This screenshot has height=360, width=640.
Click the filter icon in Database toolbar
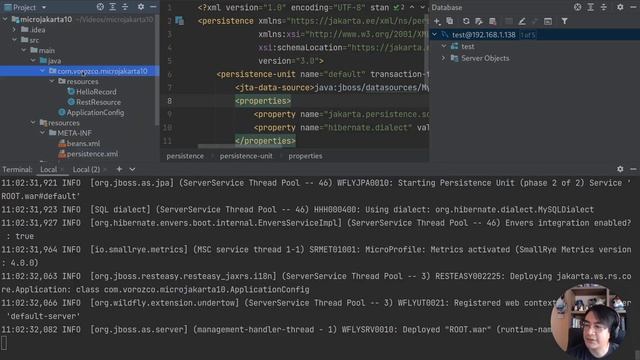point(564,21)
